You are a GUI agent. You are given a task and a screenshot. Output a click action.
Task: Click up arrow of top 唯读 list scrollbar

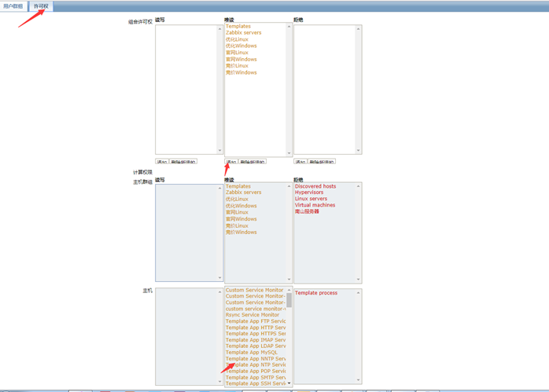(x=289, y=27)
